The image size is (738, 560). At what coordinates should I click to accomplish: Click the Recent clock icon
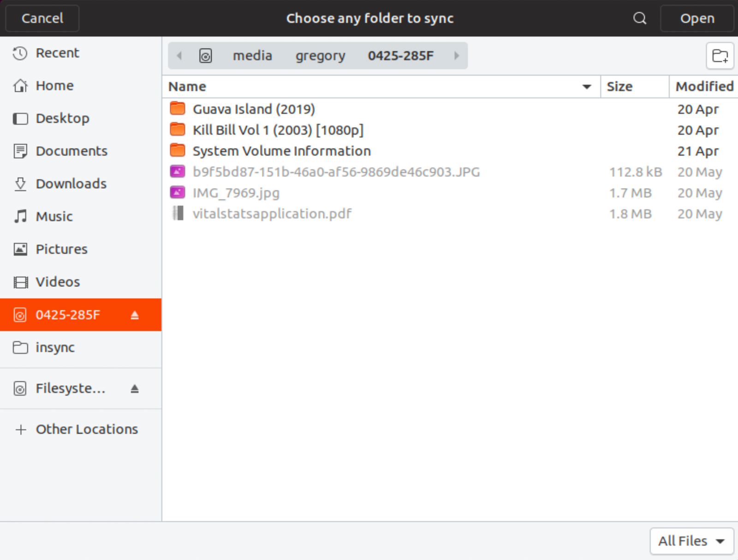20,53
